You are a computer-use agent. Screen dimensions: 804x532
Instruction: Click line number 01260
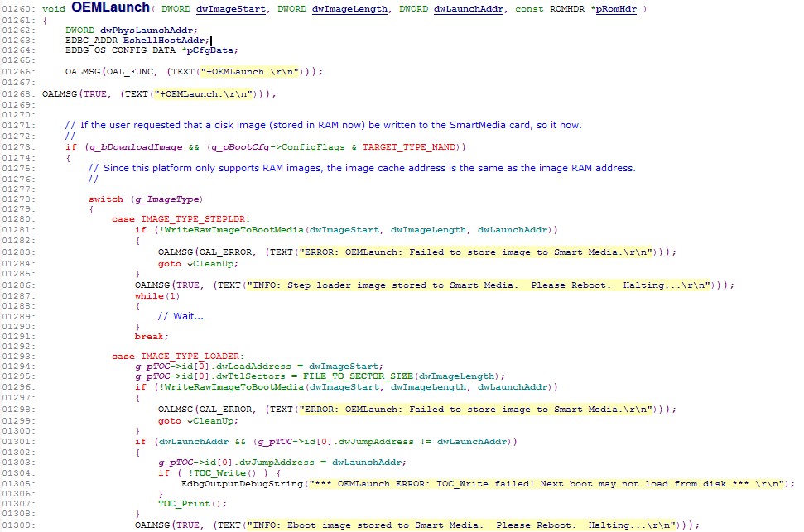[x=18, y=9]
